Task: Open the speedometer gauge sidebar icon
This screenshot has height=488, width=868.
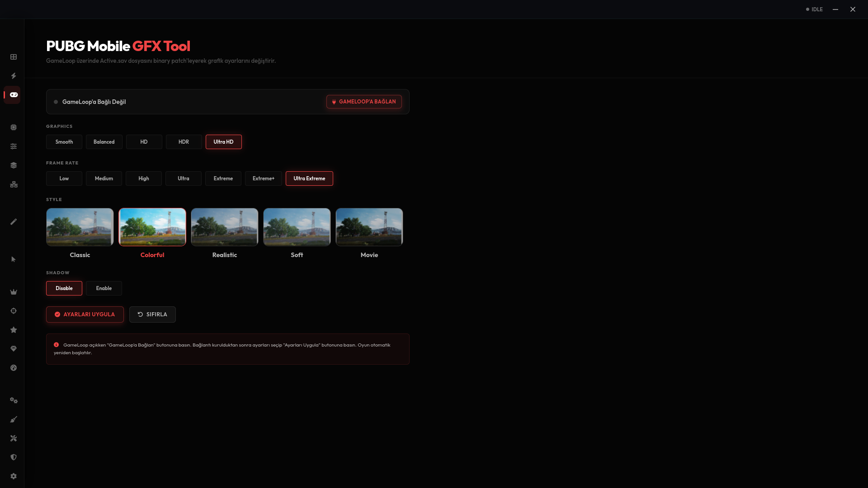Action: click(14, 368)
